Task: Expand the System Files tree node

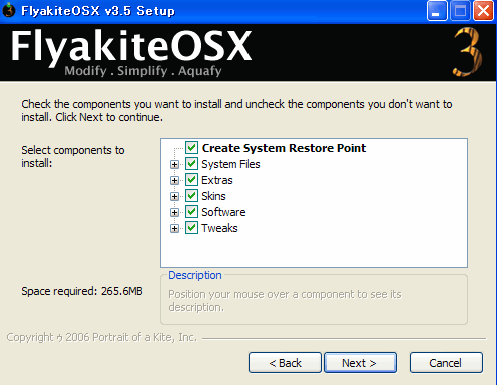Action: tap(174, 164)
